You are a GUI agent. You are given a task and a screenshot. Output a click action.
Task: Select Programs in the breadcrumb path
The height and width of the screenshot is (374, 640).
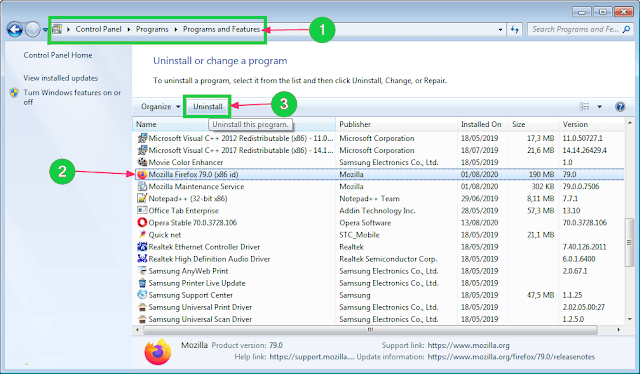pos(152,29)
